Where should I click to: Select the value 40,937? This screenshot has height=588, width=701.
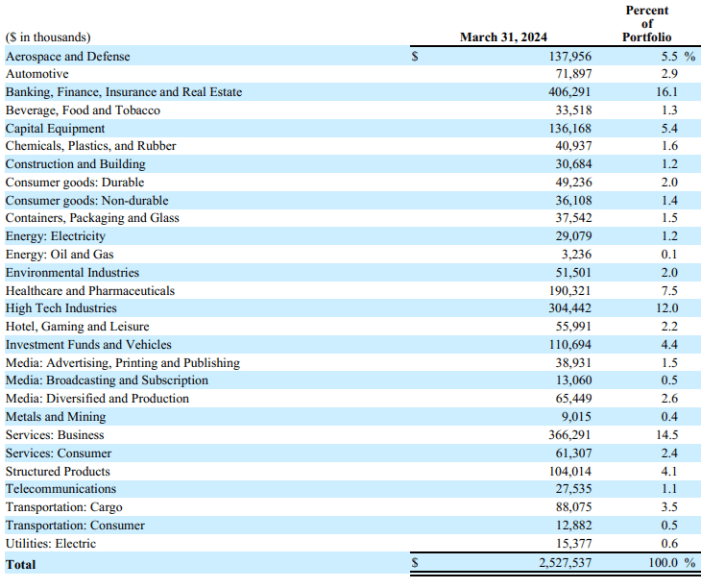[x=573, y=146]
